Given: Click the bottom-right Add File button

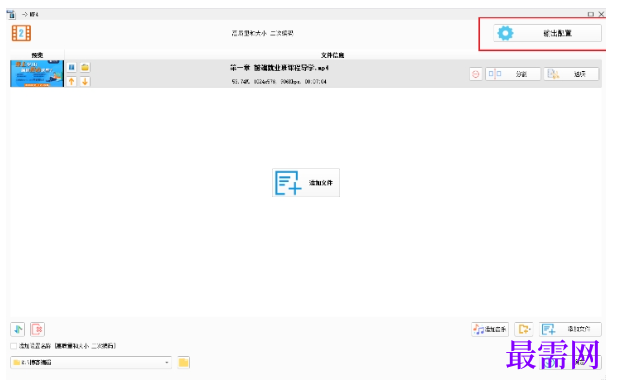Looking at the screenshot, I should (570, 329).
